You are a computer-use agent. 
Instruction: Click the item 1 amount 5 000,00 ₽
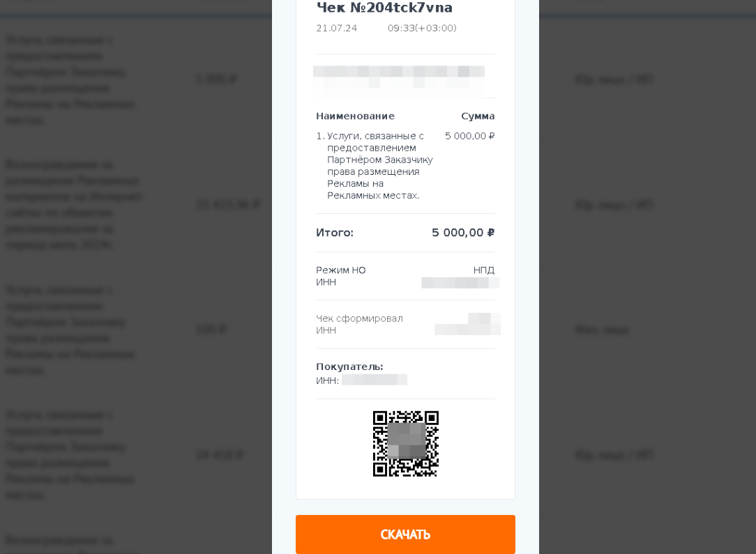469,137
